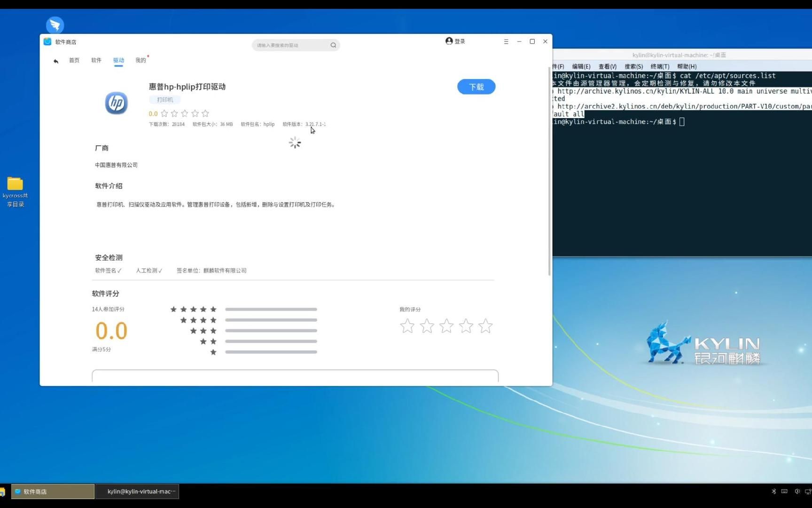The image size is (812, 508).
Task: Click the 软件商店 vertical scrollbar
Action: point(549,172)
